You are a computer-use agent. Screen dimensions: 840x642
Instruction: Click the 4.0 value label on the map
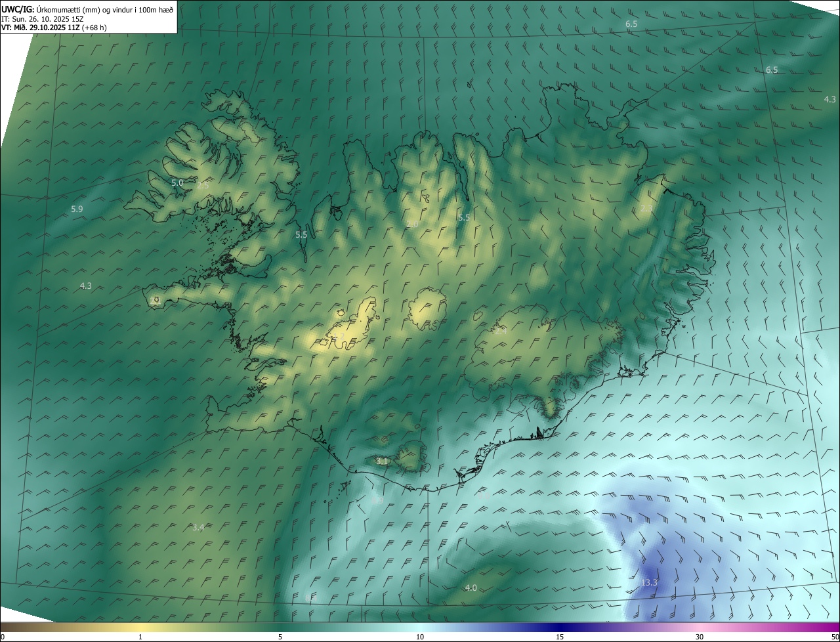[471, 588]
